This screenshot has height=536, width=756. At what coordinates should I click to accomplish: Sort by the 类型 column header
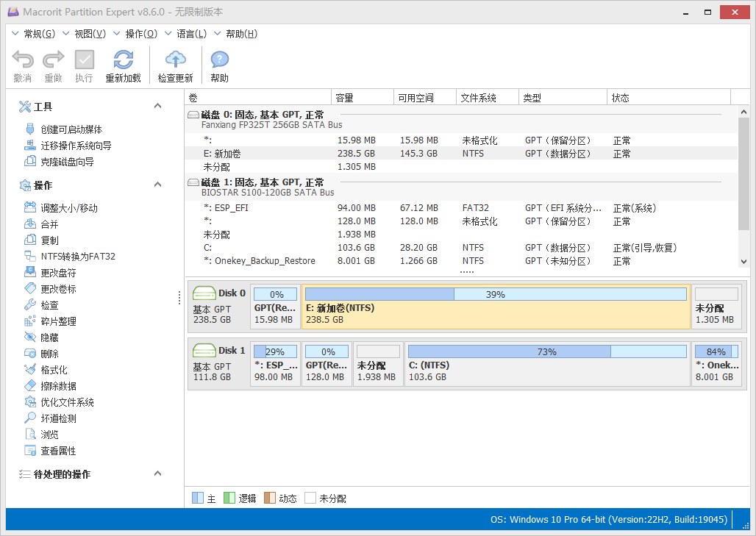563,97
